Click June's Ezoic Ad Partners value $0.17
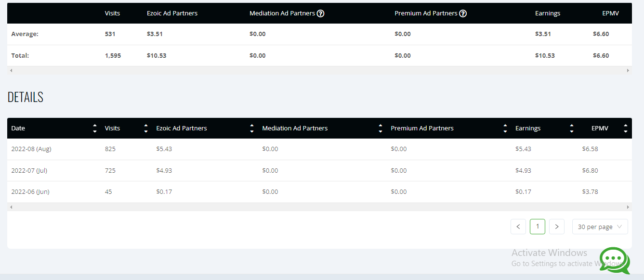This screenshot has width=644, height=280. (x=164, y=192)
